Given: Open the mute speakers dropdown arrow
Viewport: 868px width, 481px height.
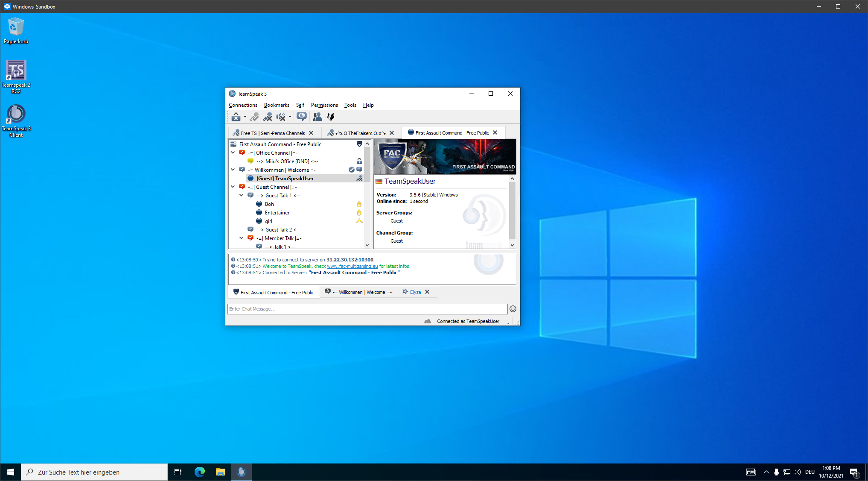Looking at the screenshot, I should pos(290,117).
